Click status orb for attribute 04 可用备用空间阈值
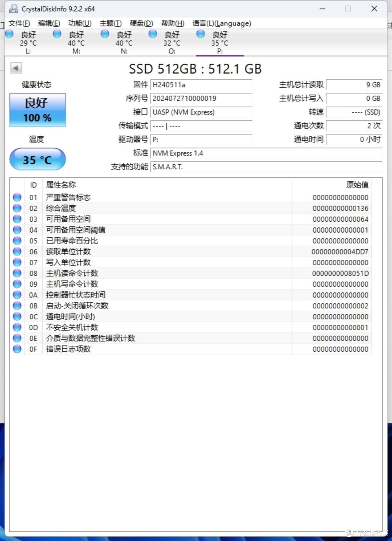The width and height of the screenshot is (392, 541). point(17,230)
